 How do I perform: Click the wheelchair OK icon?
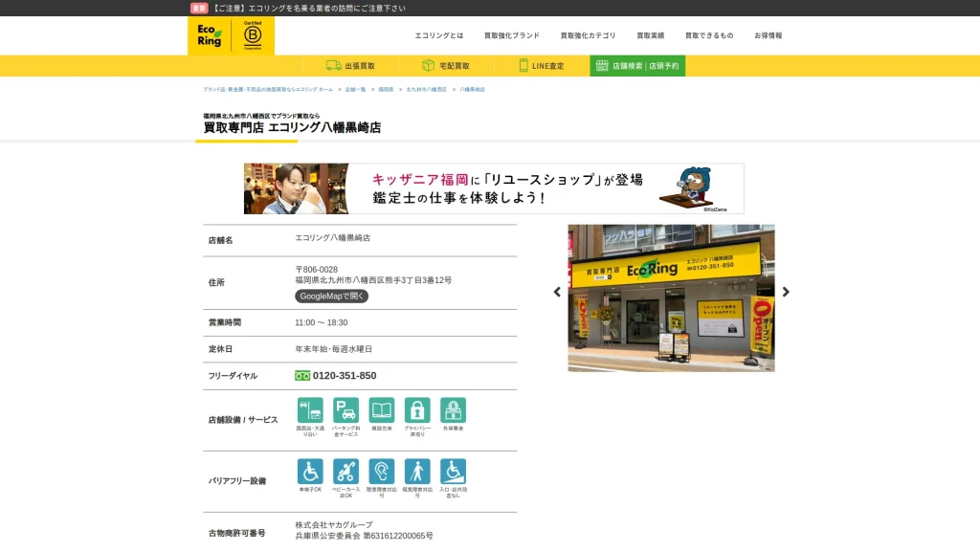pos(310,472)
